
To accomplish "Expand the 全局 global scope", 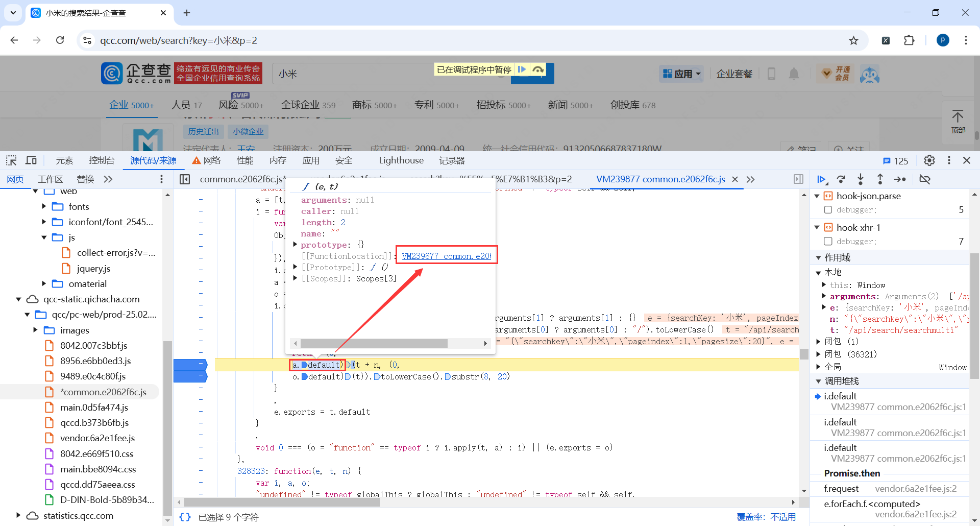I will coord(818,367).
